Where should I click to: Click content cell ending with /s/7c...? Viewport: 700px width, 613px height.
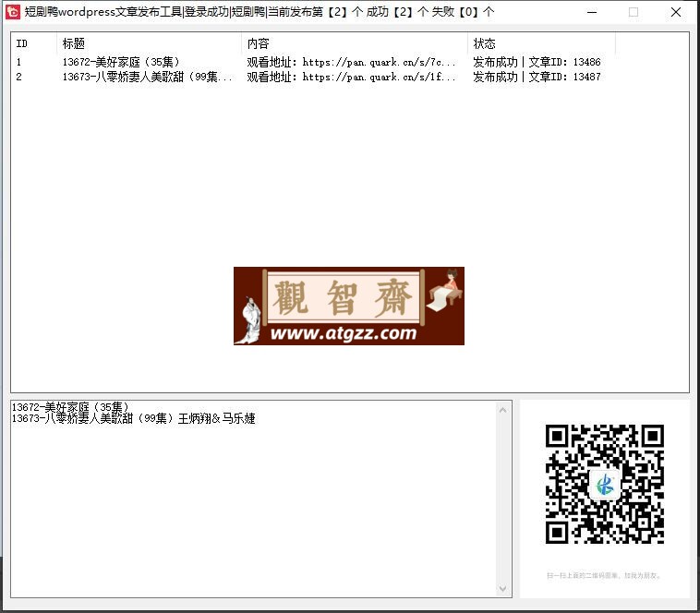point(351,62)
